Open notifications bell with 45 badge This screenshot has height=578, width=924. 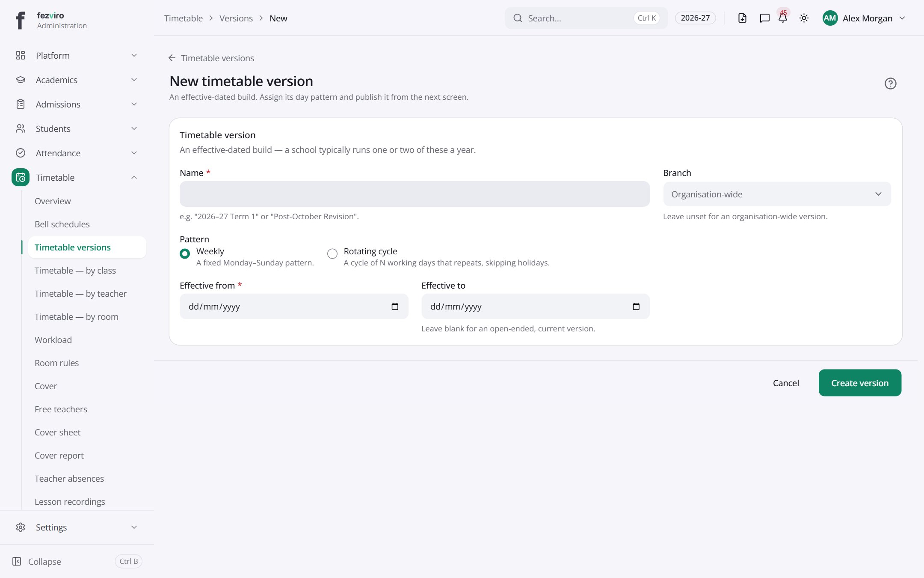click(783, 17)
